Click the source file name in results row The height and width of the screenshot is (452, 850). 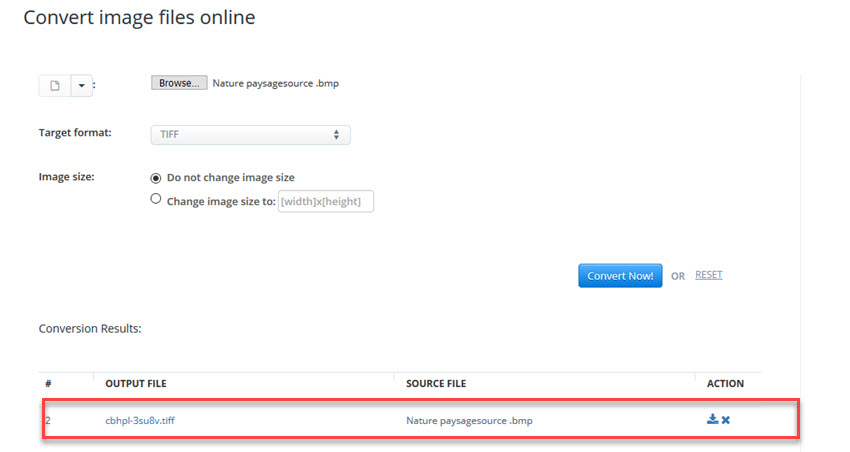coord(469,421)
